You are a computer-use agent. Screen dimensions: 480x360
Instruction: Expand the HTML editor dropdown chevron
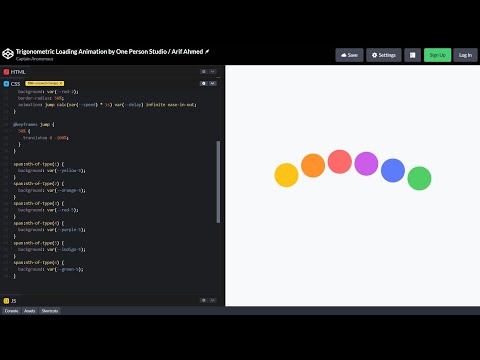pos(213,72)
